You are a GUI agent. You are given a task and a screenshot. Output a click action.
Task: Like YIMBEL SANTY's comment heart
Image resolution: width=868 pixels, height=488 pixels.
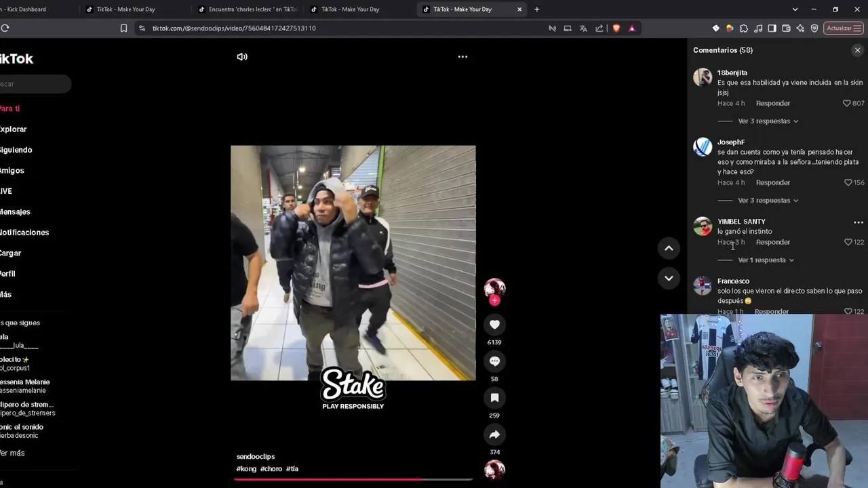[x=848, y=243]
